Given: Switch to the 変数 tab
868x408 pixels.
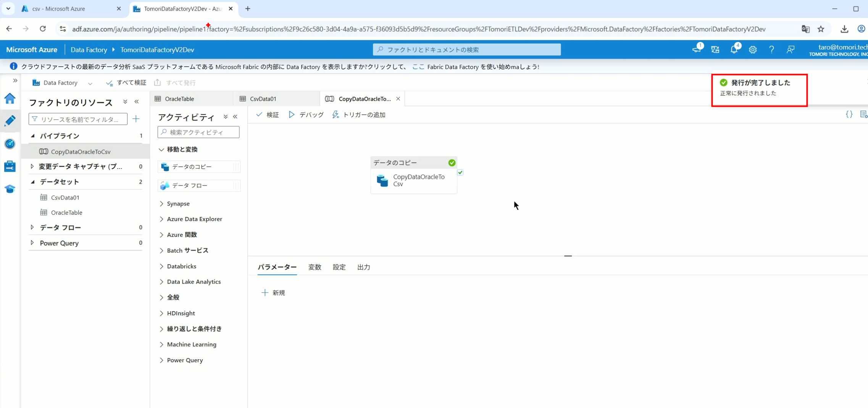Looking at the screenshot, I should click(x=315, y=267).
